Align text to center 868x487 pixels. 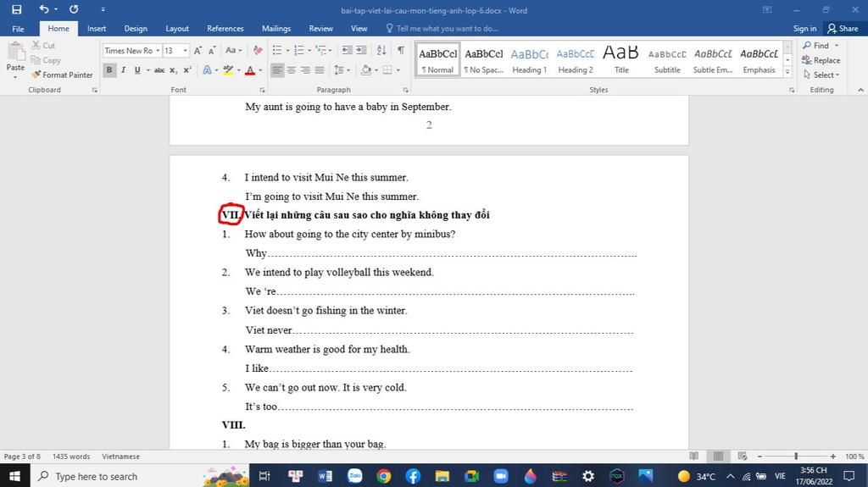(292, 69)
